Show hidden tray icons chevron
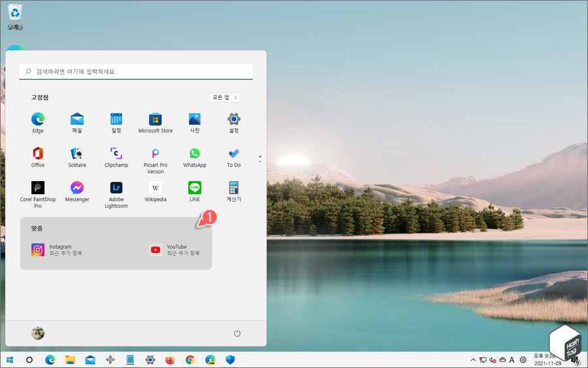 [x=473, y=360]
